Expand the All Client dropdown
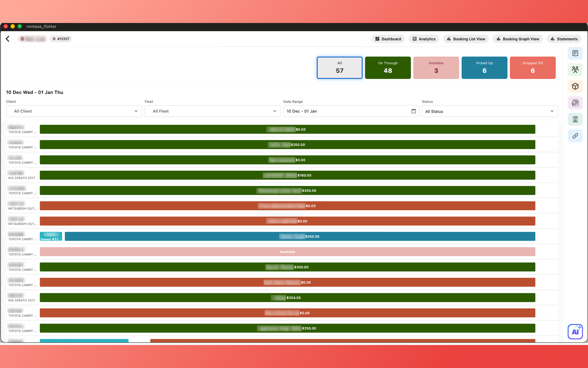The width and height of the screenshot is (588, 368). pyautogui.click(x=74, y=111)
